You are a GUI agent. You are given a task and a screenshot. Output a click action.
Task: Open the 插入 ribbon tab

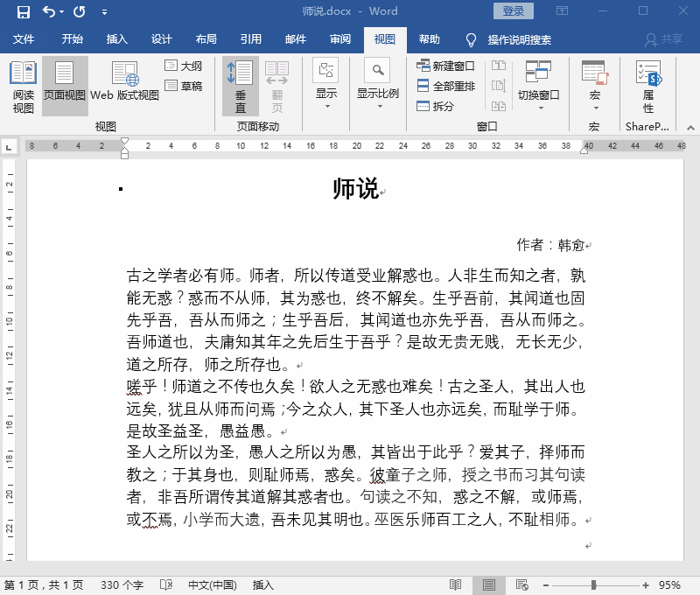(118, 39)
